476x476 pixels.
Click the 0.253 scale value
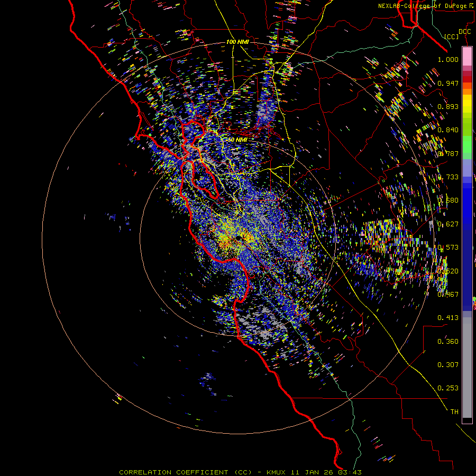click(x=448, y=388)
